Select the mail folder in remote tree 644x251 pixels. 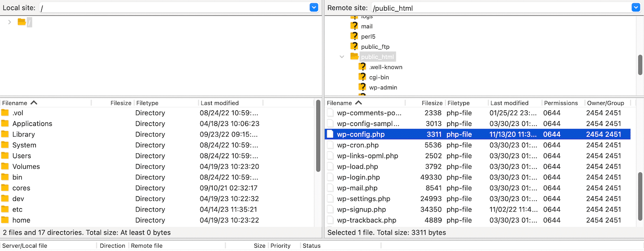click(x=367, y=27)
